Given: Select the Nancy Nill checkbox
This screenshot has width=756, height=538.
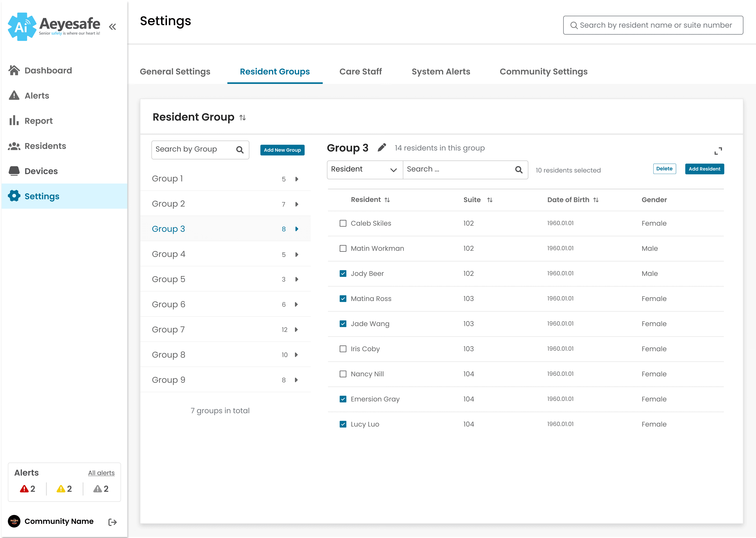Looking at the screenshot, I should tap(343, 374).
